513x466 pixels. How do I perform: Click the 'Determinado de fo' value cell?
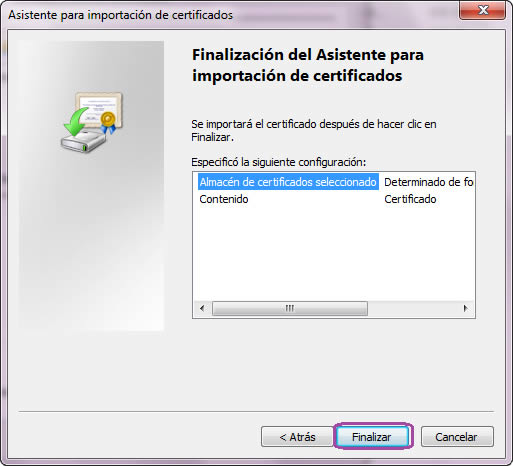click(x=429, y=182)
